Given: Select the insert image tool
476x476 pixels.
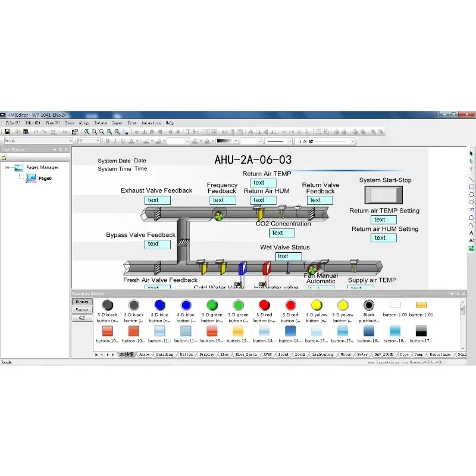Looking at the screenshot, I should (x=471, y=248).
